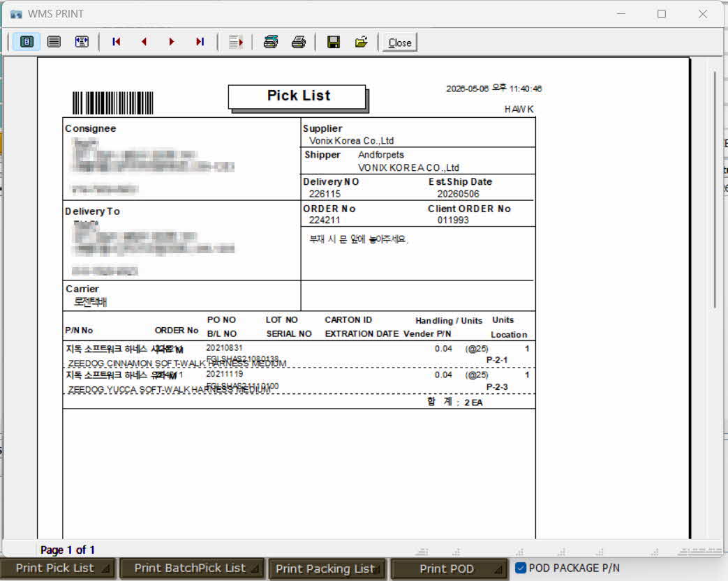Click the total 2 EA text
The width and height of the screenshot is (728, 581).
[x=473, y=402]
